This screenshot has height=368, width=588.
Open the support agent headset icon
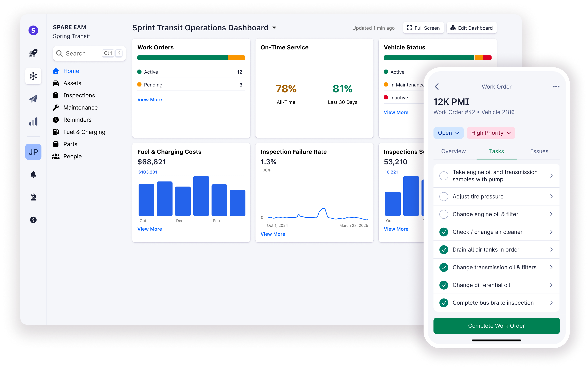33,197
